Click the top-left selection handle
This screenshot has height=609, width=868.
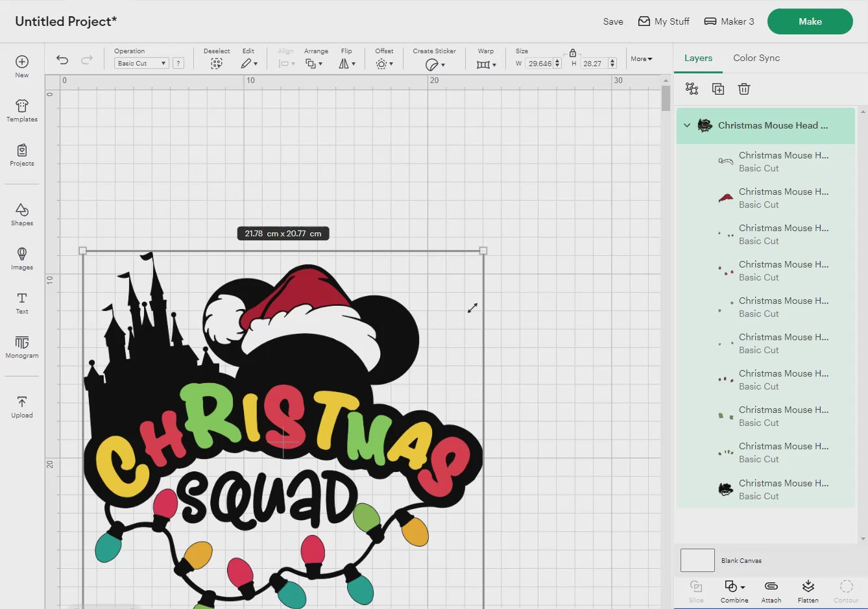coord(82,251)
